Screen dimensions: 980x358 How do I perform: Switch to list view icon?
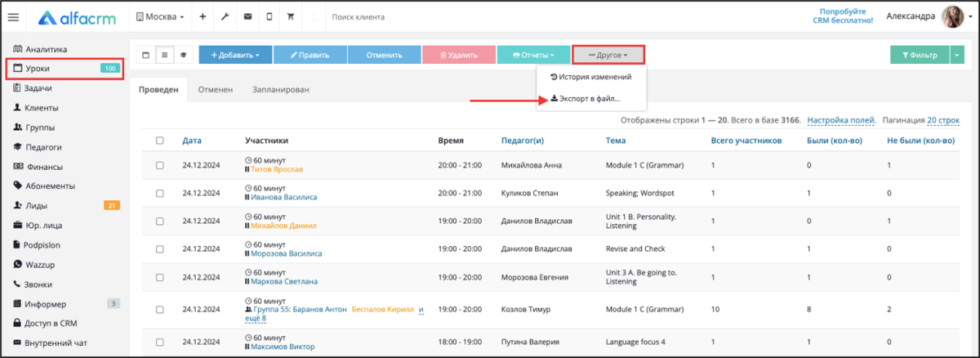pos(164,56)
